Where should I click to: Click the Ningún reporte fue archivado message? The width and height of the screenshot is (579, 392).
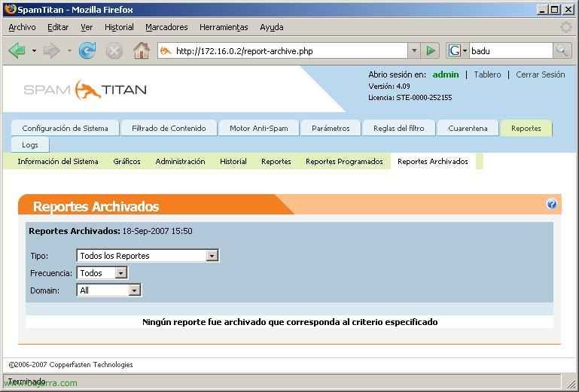click(x=290, y=322)
